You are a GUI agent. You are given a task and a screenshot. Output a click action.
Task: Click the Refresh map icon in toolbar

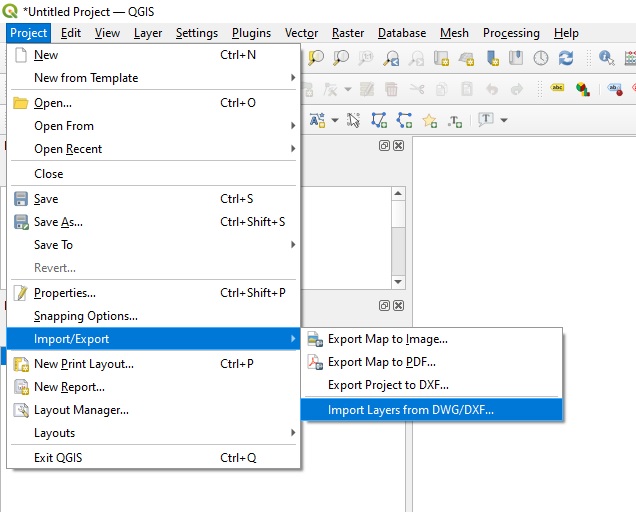[566, 59]
